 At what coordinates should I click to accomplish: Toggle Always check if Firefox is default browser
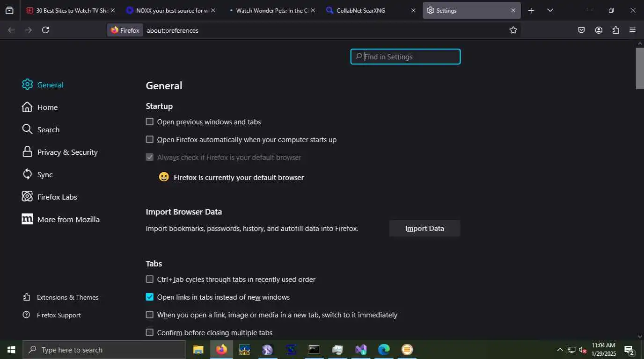click(150, 157)
